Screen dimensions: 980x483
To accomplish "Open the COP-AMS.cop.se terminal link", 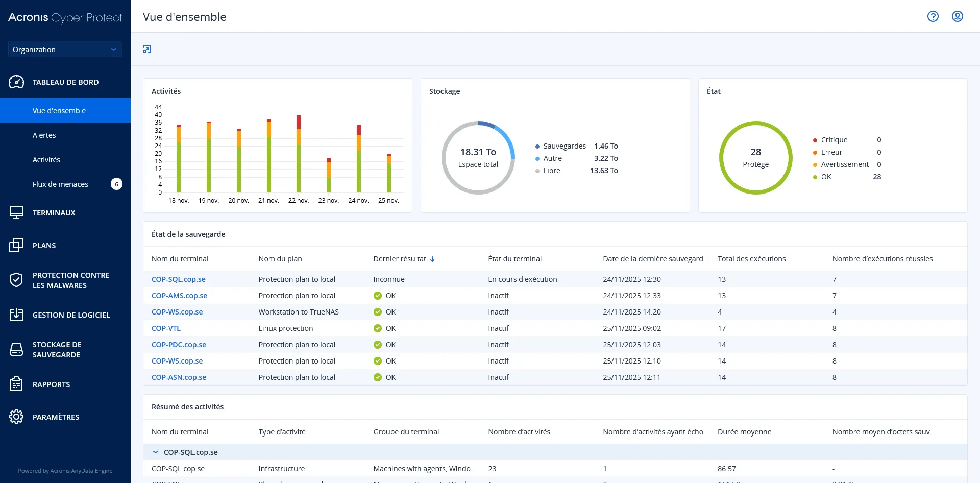I will (x=179, y=296).
